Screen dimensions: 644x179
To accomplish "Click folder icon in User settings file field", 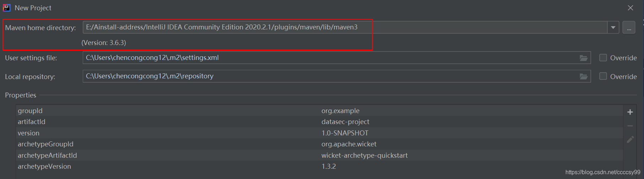I will (584, 58).
